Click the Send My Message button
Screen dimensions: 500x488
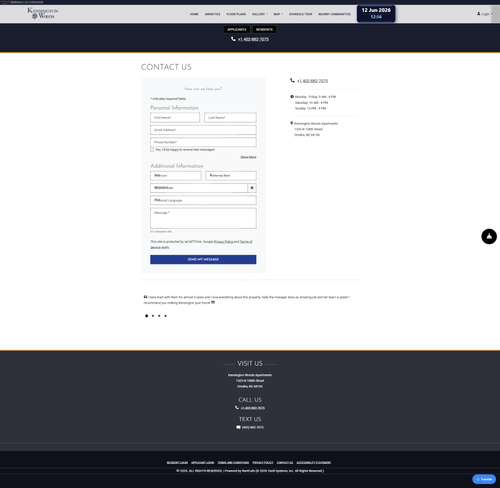203,259
